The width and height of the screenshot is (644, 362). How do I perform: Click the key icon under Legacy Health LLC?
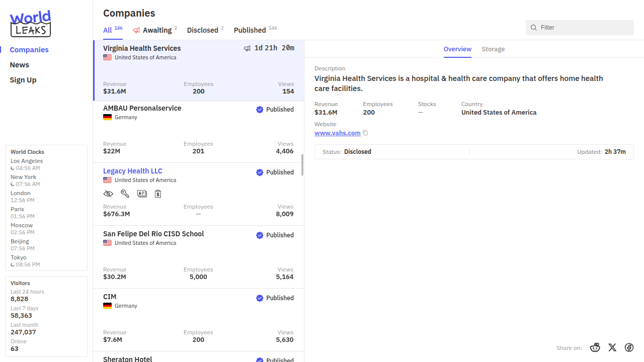pos(125,194)
